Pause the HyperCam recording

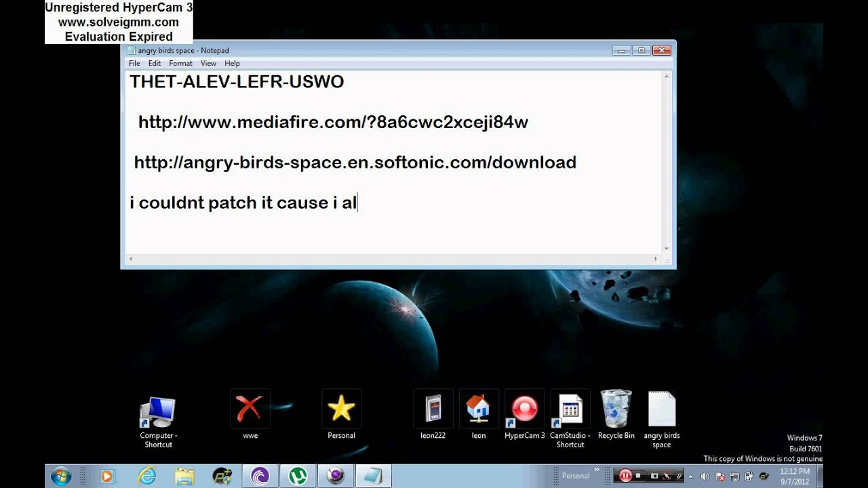click(x=625, y=476)
